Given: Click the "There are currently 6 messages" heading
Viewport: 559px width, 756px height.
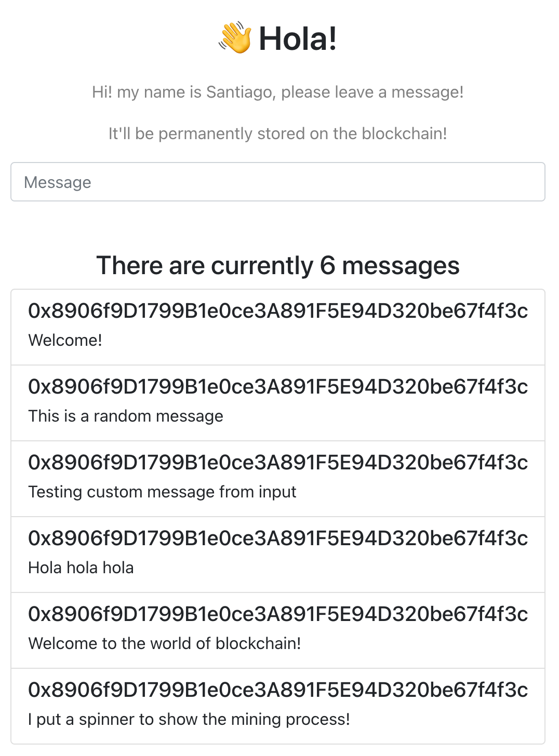Looking at the screenshot, I should coord(279,265).
